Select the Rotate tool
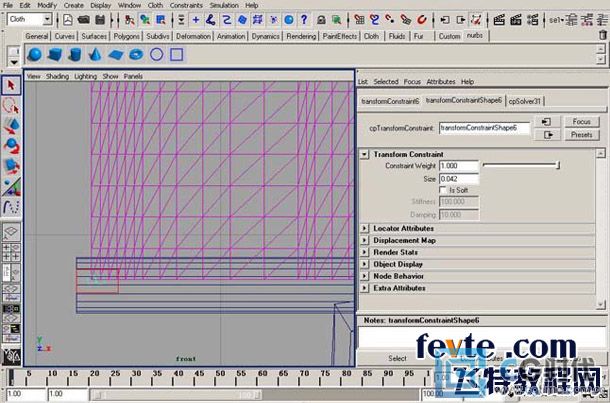 point(11,146)
